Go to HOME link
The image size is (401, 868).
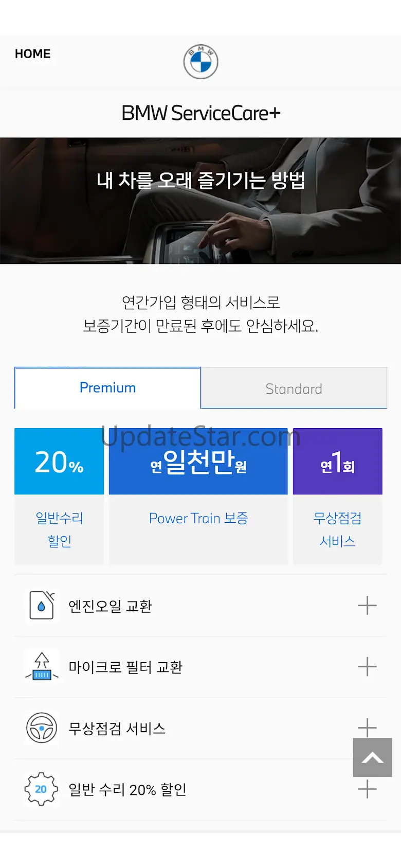click(32, 54)
